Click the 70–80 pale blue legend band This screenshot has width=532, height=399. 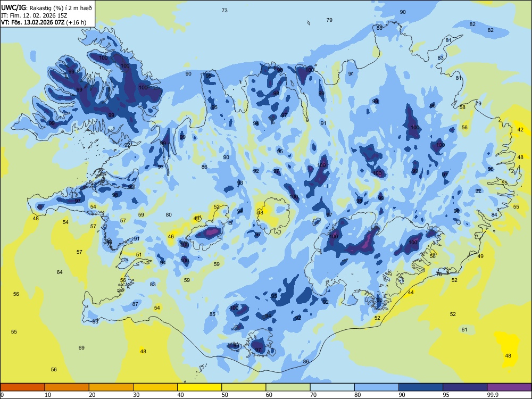tap(332, 387)
